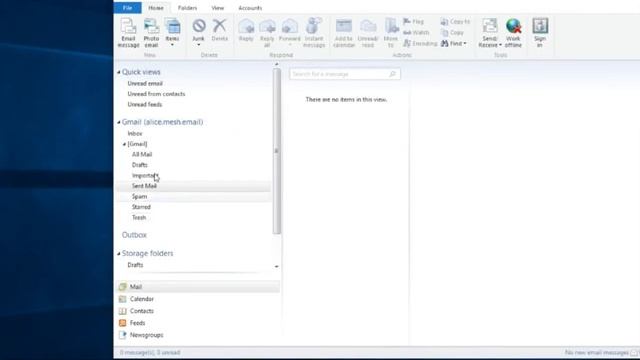640x360 pixels.
Task: Select Unread from contacts view
Action: point(156,94)
